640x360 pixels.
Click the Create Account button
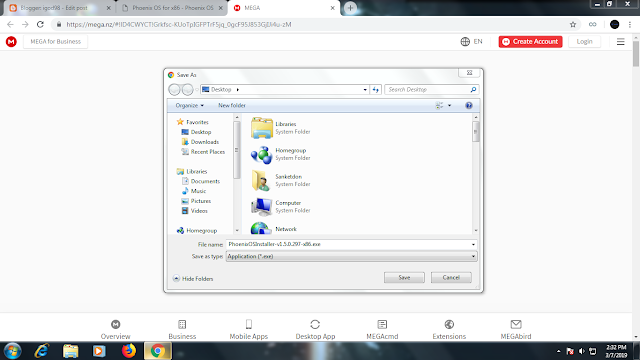[x=530, y=42]
